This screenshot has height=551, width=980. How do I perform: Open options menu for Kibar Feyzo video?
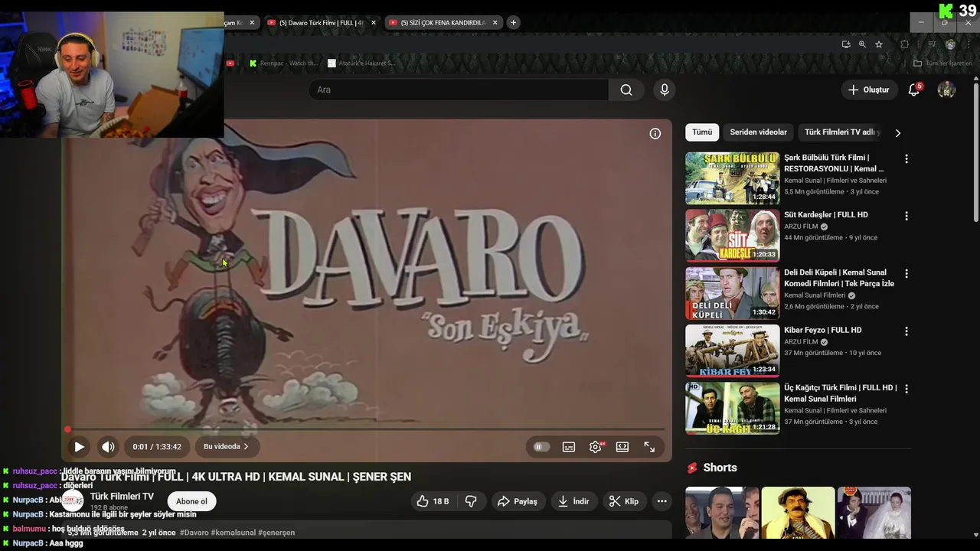click(906, 331)
